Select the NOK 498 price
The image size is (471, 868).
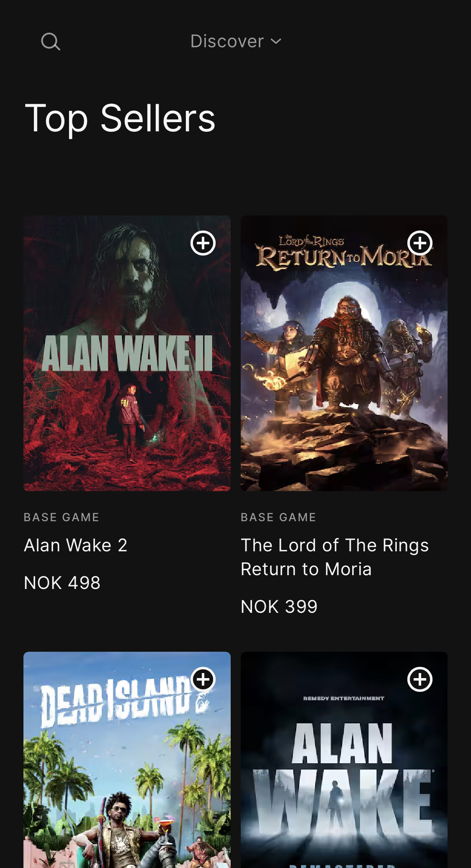click(x=62, y=583)
